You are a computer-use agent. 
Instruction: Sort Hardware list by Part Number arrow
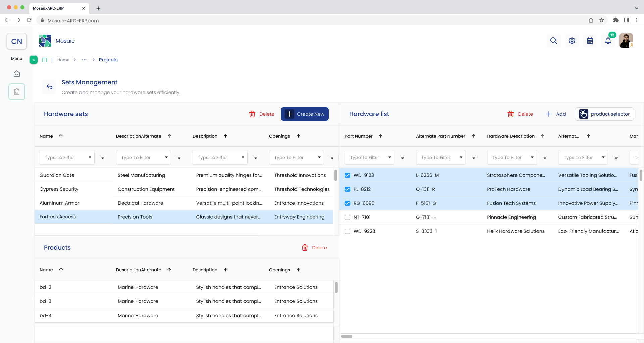[x=381, y=136]
